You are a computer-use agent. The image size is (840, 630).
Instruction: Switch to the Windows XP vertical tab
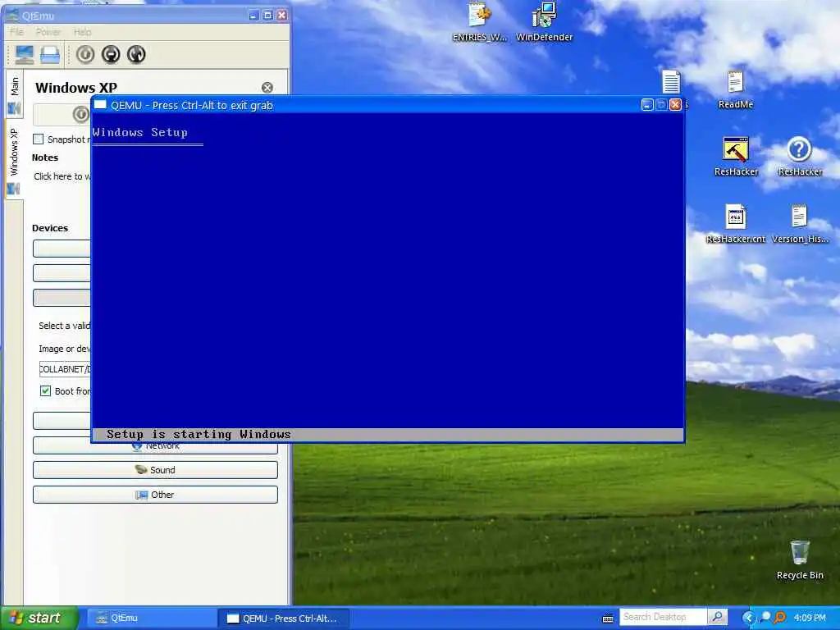(15, 159)
